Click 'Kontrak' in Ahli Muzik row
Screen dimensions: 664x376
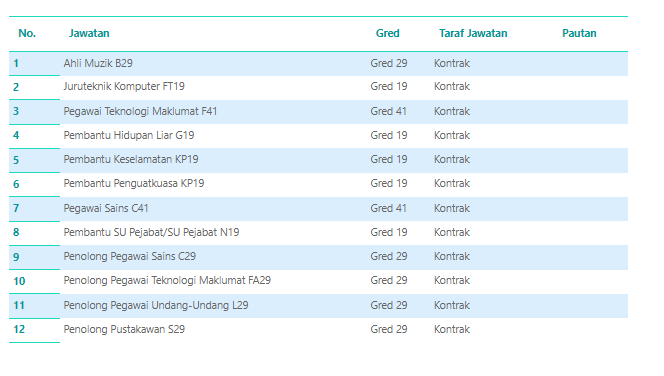coord(452,64)
